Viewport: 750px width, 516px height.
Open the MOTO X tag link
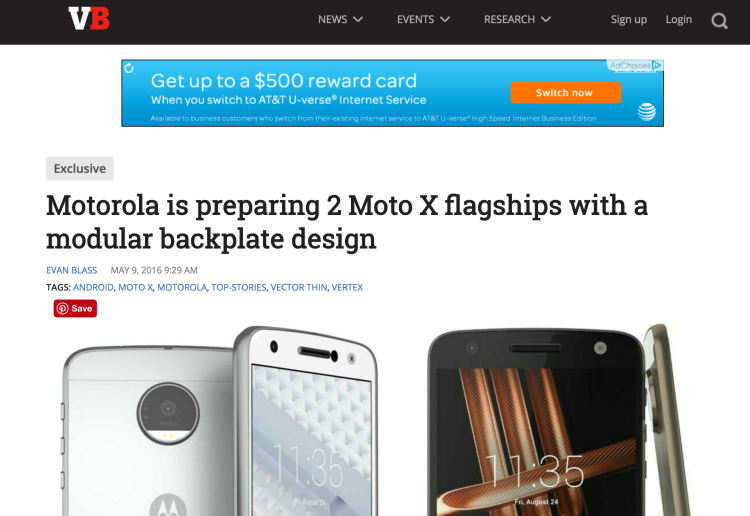click(135, 287)
